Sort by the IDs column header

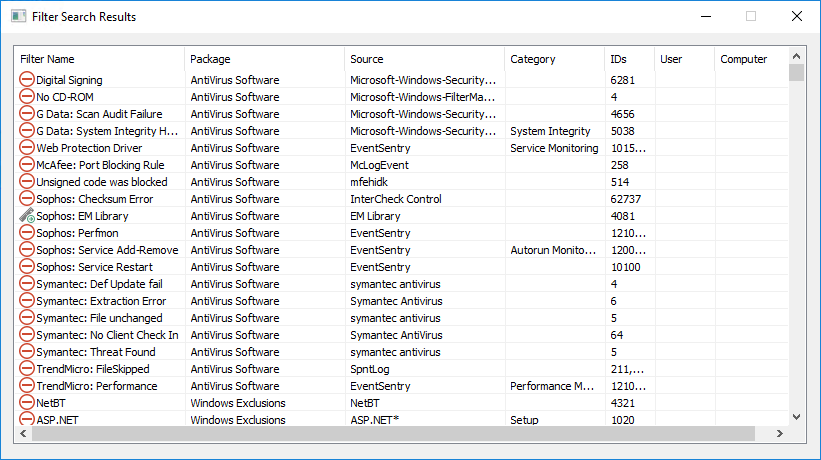click(x=629, y=59)
